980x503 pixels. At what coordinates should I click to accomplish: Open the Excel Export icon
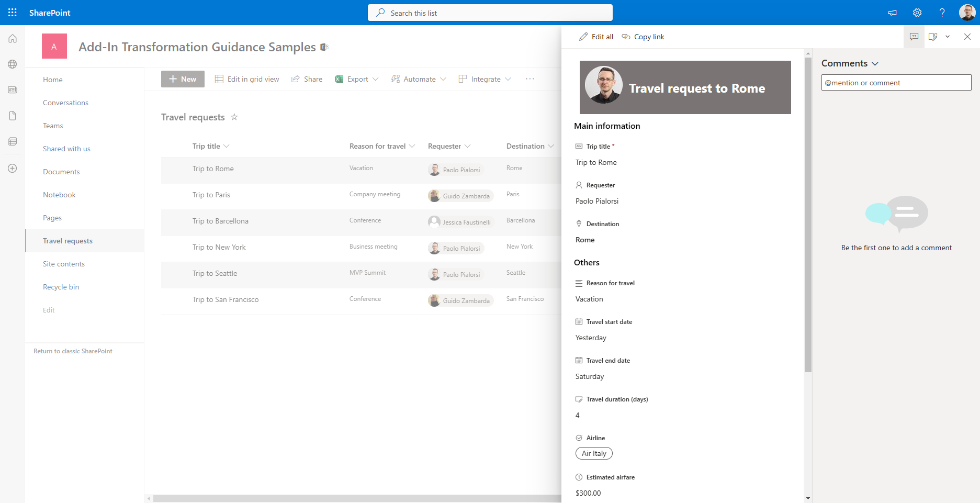click(339, 79)
